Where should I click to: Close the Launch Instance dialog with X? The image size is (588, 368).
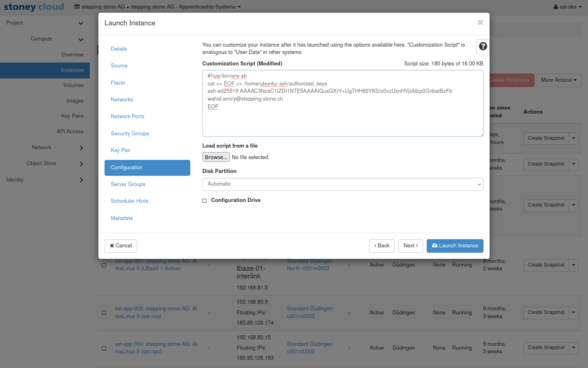[480, 22]
